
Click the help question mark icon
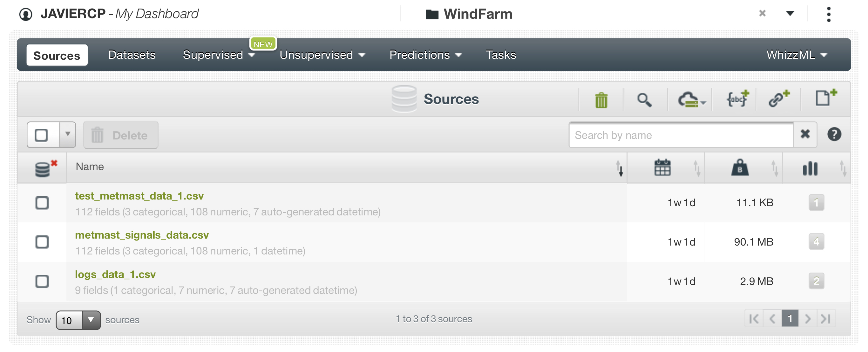pos(834,135)
